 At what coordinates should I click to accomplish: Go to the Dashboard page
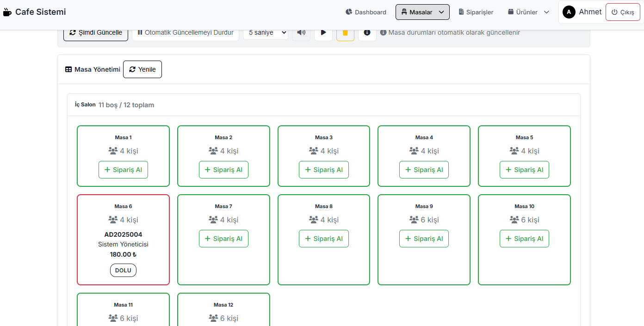(366, 12)
